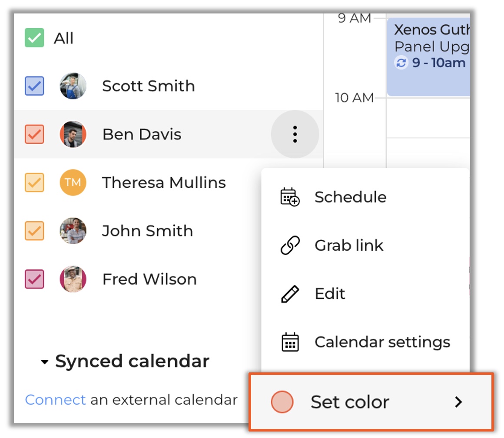
Task: Select Schedule from the context menu
Action: point(350,197)
